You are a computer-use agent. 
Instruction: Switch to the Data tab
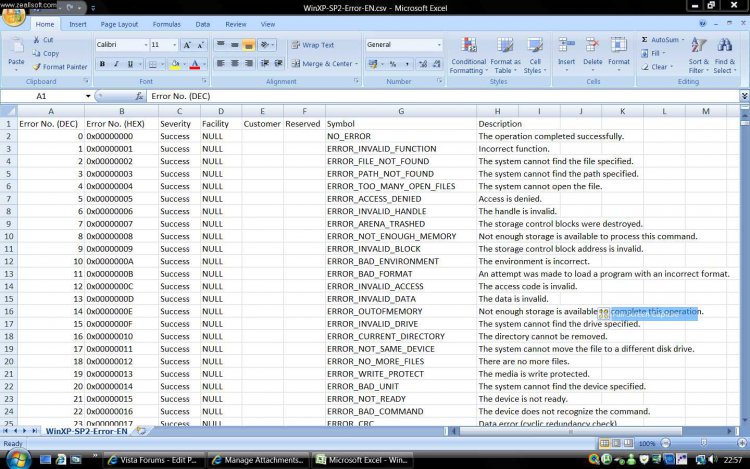coord(202,24)
